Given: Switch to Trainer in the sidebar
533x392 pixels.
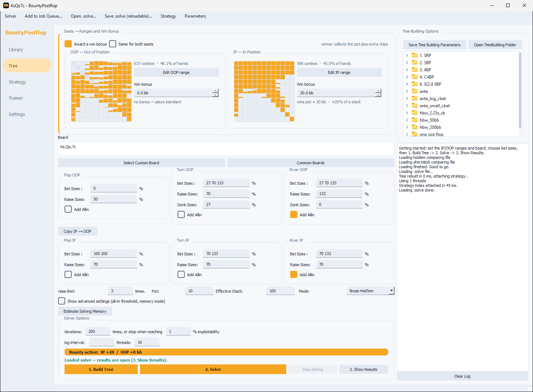Looking at the screenshot, I should tap(27, 98).
